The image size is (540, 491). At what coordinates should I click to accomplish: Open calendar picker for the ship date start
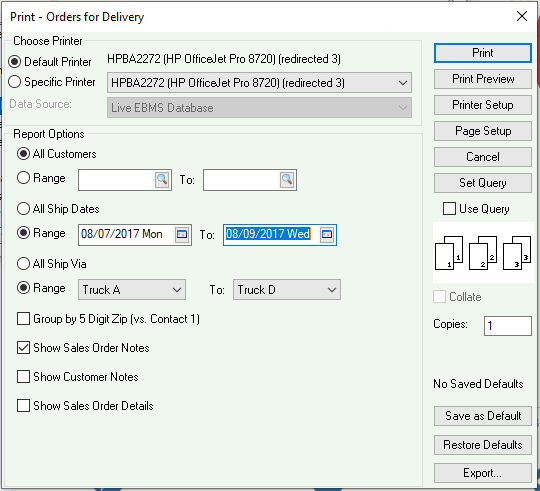click(x=182, y=234)
